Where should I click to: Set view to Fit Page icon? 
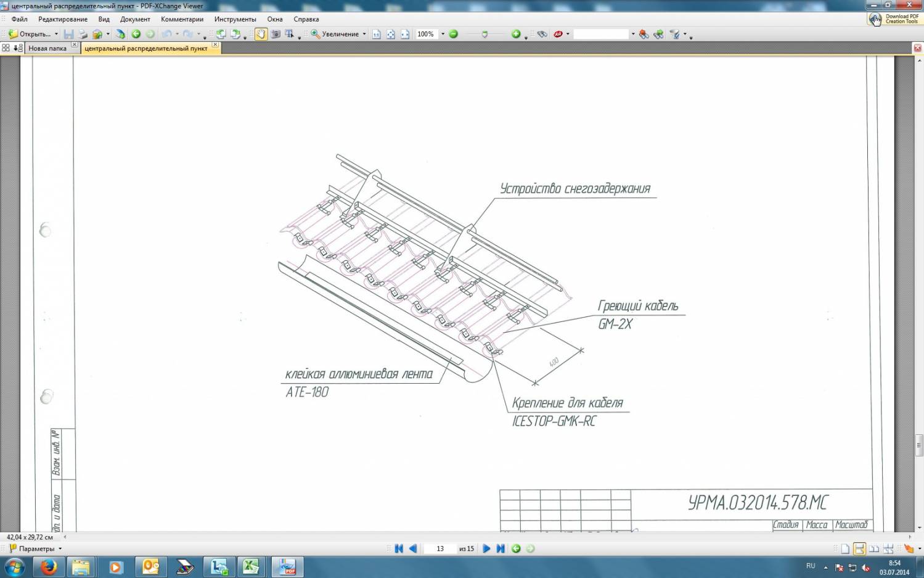(391, 34)
